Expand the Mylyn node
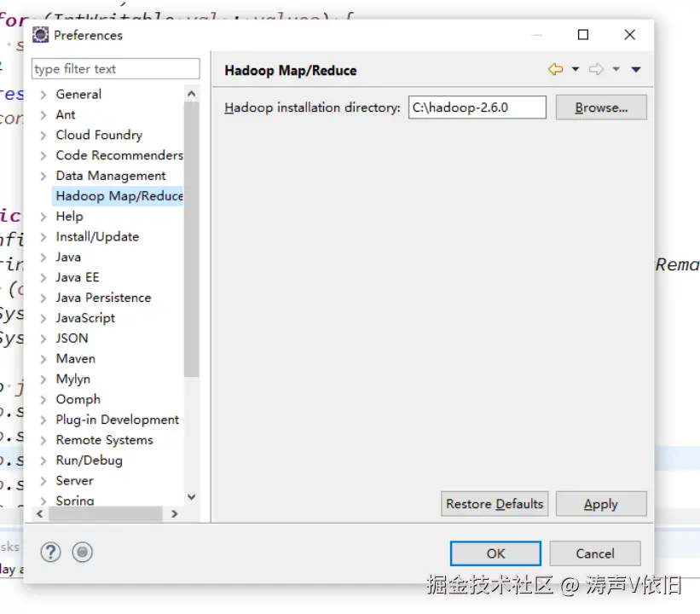The image size is (700, 614). [43, 379]
